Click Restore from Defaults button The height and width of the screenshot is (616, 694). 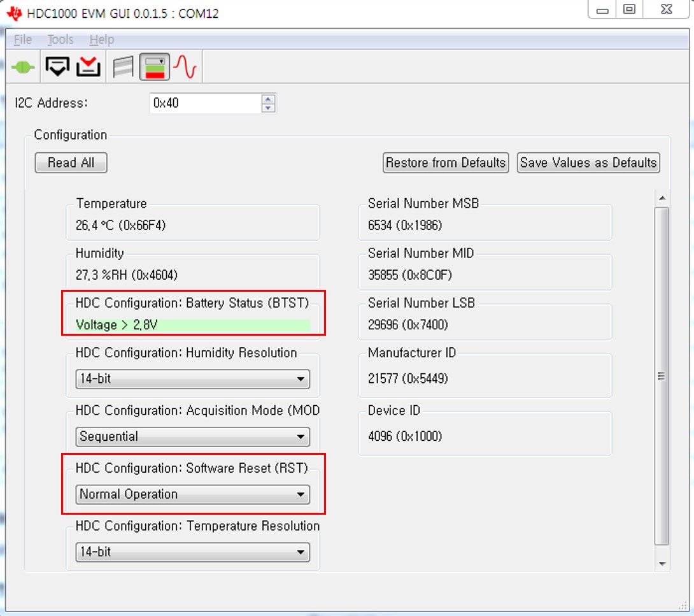(x=446, y=162)
